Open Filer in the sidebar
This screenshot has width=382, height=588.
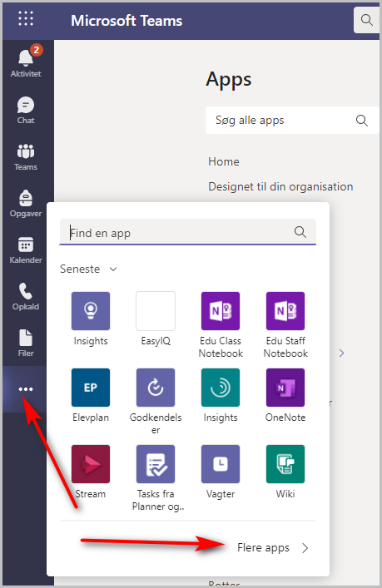[x=26, y=343]
